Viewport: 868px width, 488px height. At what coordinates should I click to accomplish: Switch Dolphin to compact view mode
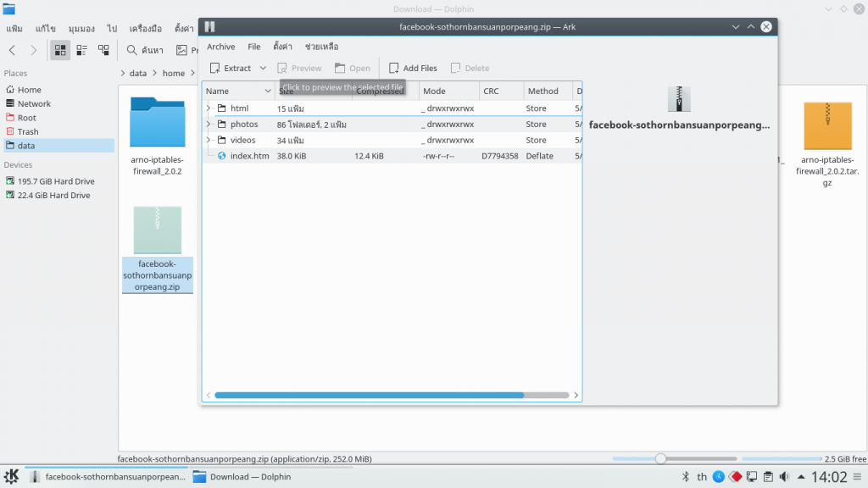point(82,50)
